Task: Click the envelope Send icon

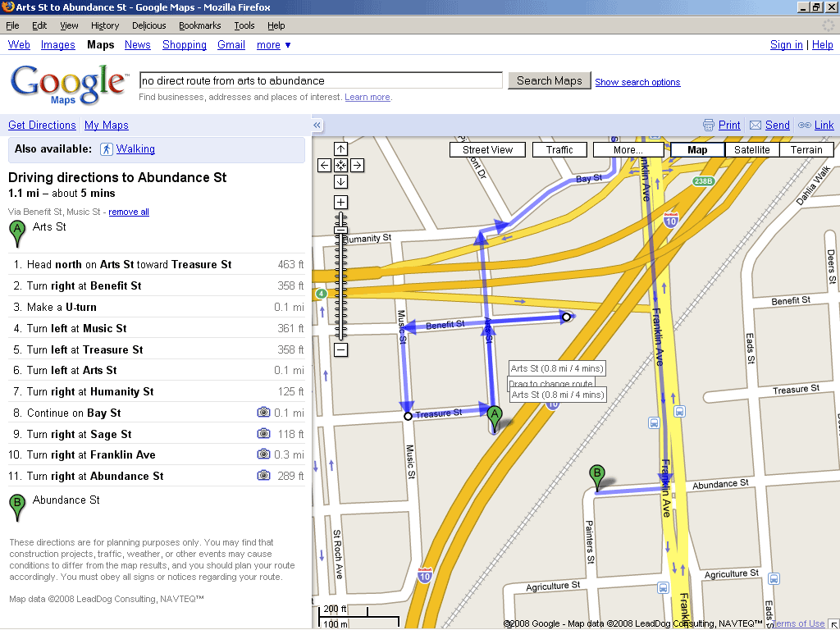Action: (x=756, y=126)
